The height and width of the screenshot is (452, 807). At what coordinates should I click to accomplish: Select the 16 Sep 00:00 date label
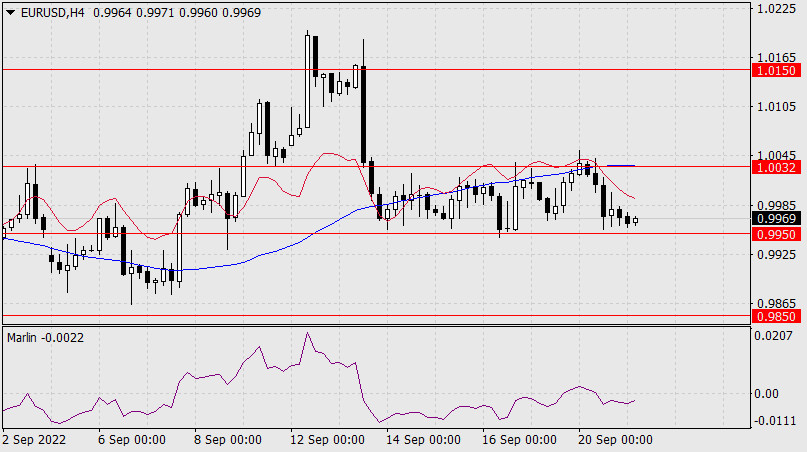pos(518,439)
